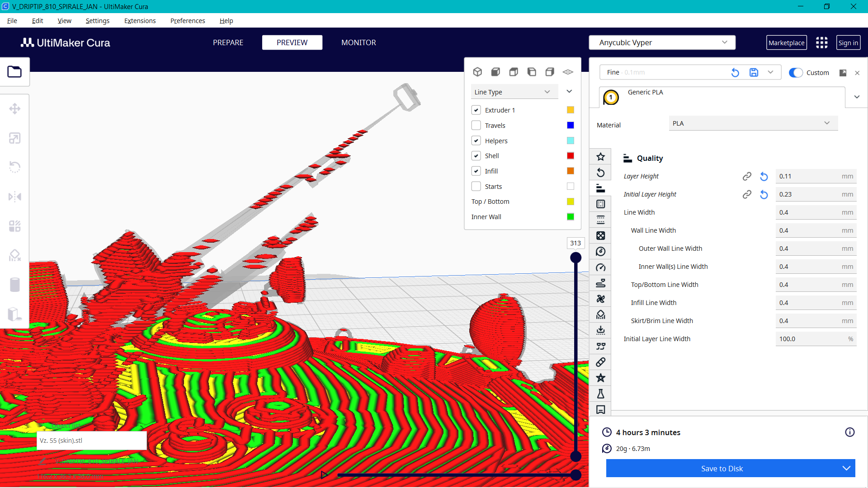Select the isometric view cube icon

478,71
